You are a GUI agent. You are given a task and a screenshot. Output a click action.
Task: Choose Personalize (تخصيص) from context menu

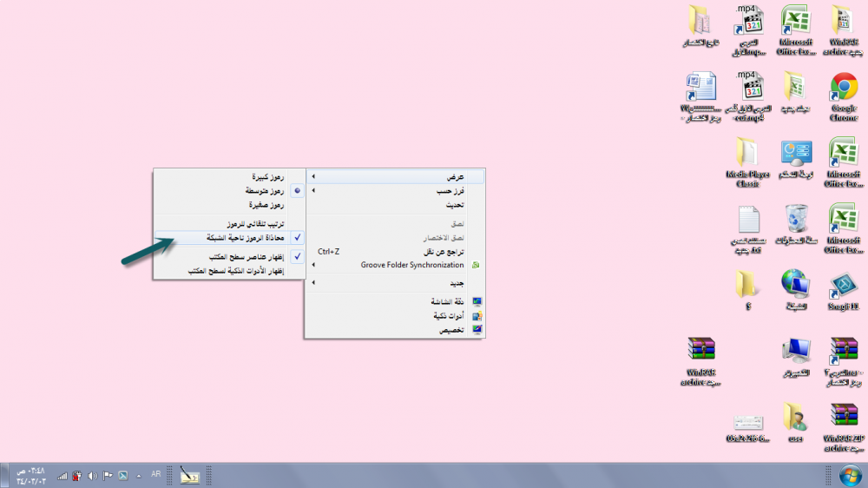pos(395,331)
